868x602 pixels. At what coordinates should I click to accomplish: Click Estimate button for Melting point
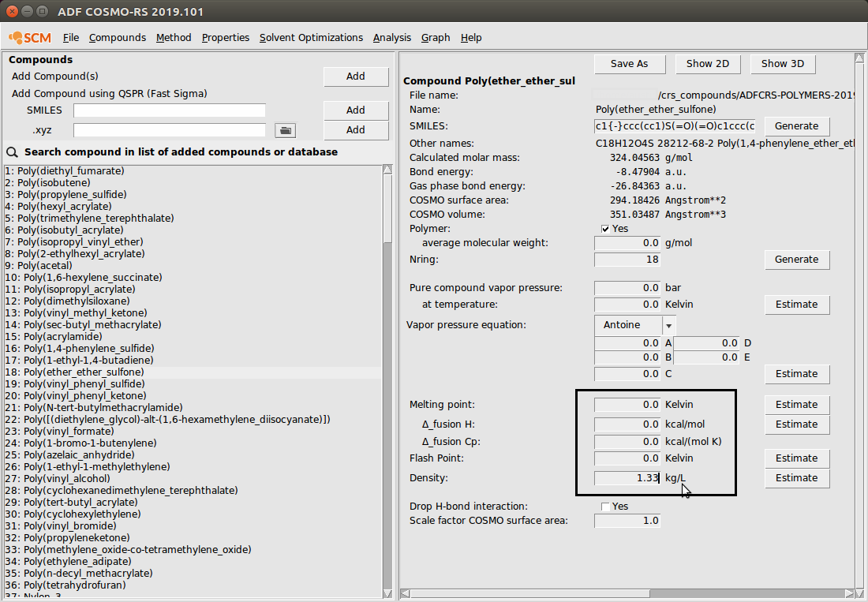[x=796, y=405]
